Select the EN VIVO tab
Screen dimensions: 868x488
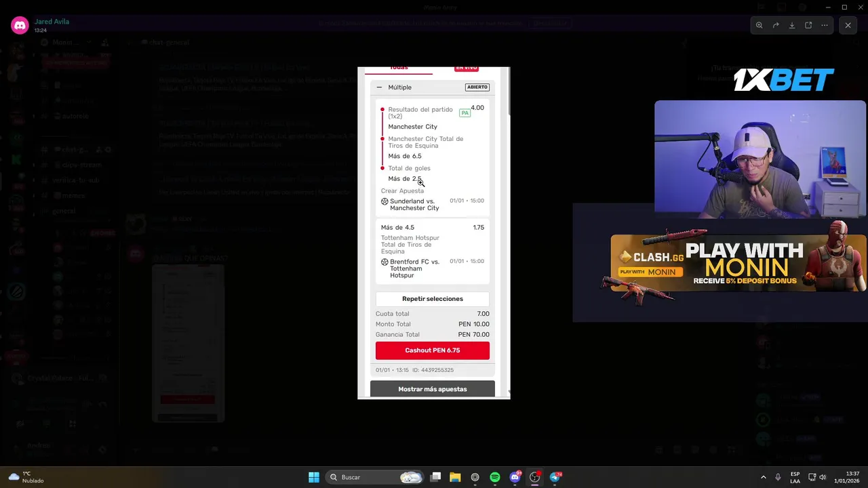[467, 68]
